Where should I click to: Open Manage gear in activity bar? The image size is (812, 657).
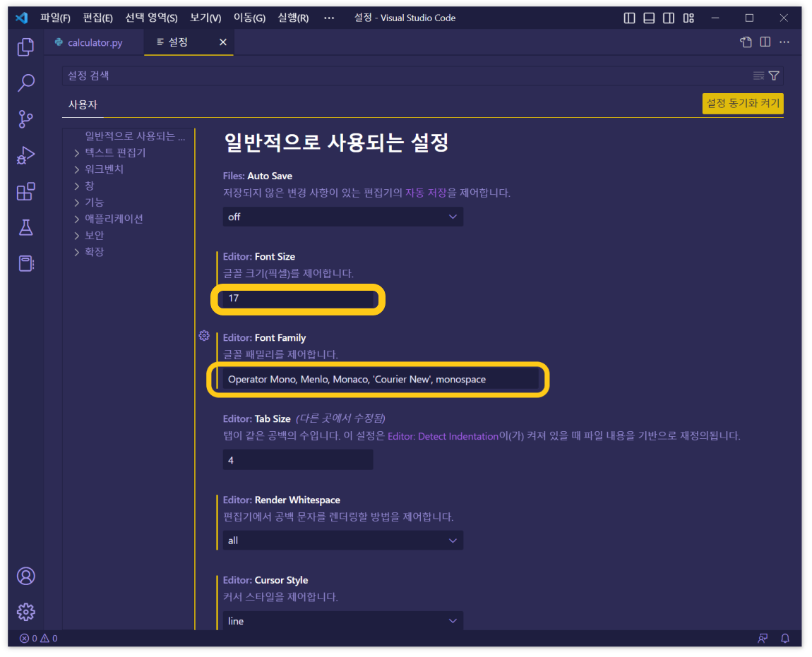[26, 613]
